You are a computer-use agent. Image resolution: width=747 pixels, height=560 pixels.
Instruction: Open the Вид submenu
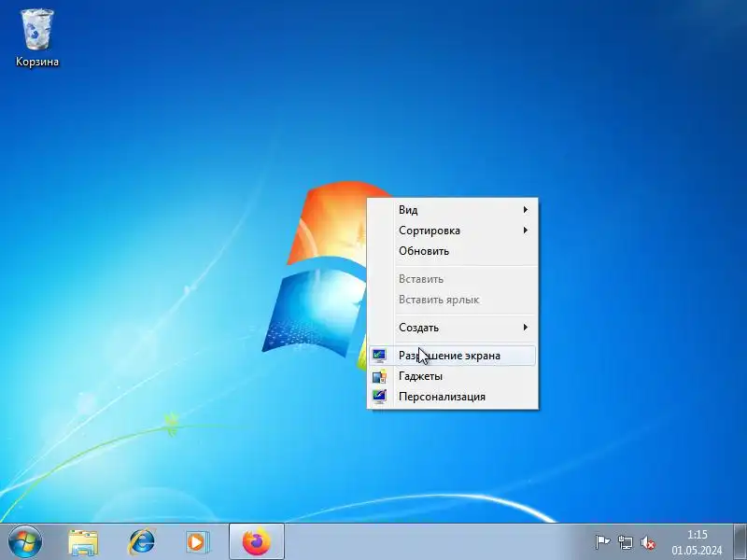coord(453,209)
